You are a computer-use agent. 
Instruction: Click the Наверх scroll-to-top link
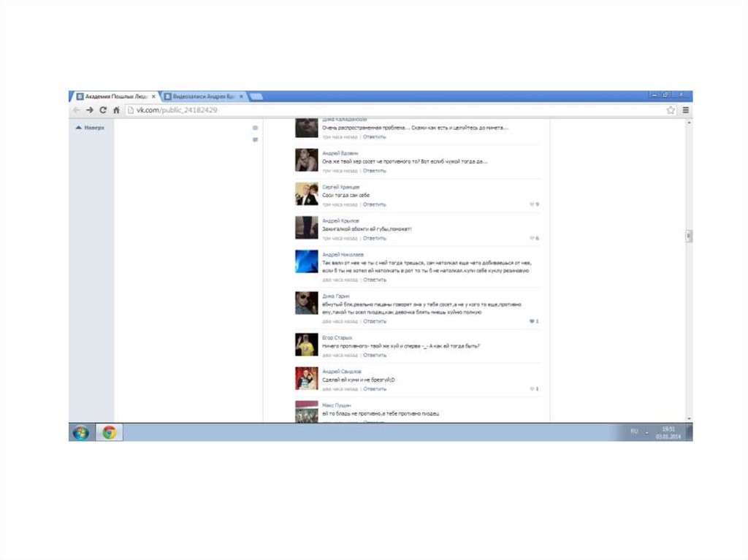tap(91, 128)
